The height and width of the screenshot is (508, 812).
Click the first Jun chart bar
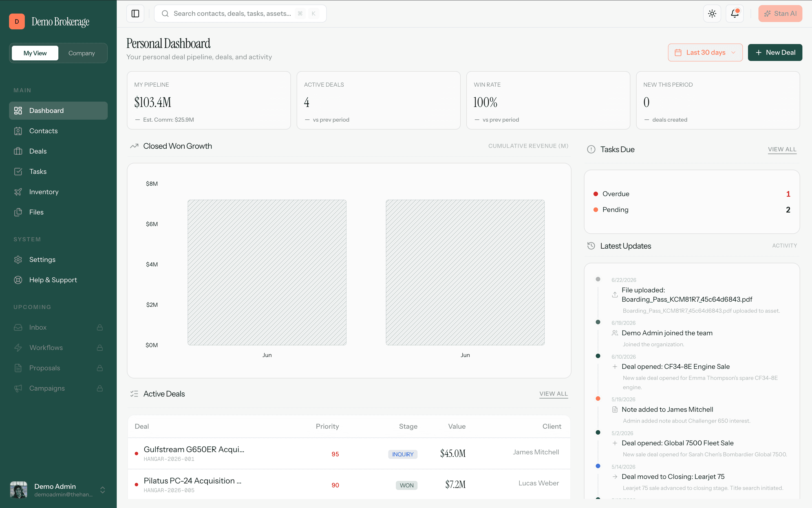coord(267,272)
